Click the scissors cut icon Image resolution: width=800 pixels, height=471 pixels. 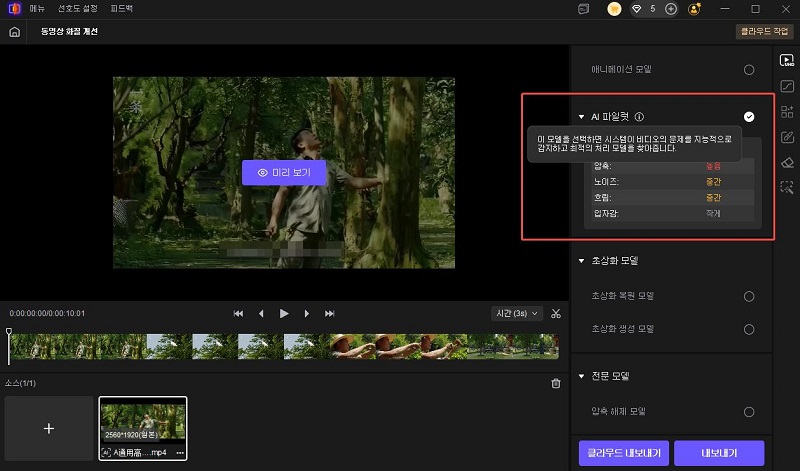click(556, 313)
